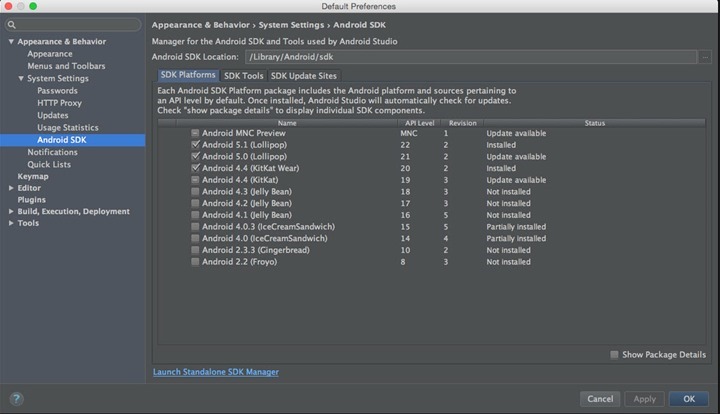
Task: Select Menus and Toolbars settings
Action: click(x=66, y=66)
